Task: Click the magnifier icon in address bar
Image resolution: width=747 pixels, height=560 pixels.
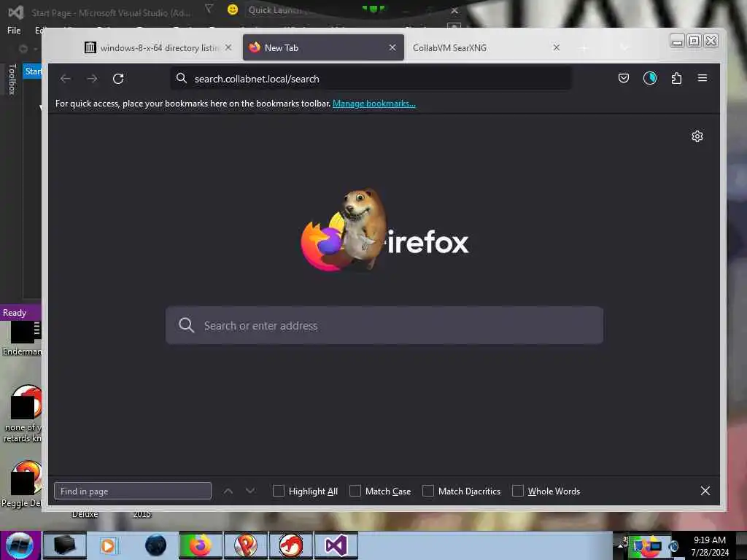Action: 182,78
